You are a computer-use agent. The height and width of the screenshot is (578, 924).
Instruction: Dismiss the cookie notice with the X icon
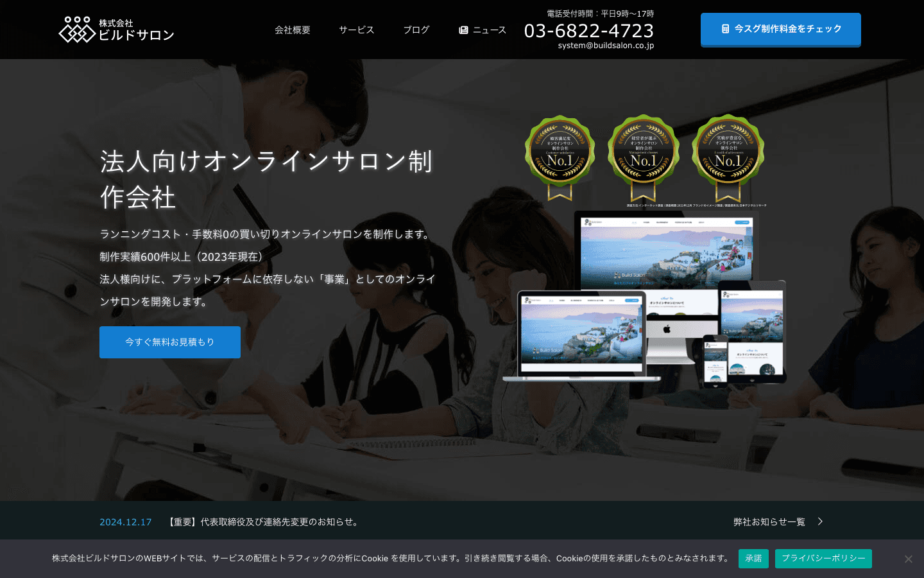coord(908,559)
